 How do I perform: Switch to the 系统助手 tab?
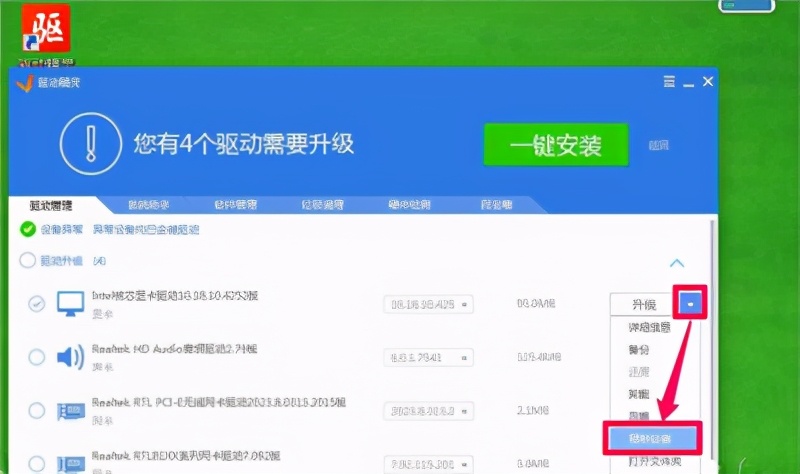point(148,205)
